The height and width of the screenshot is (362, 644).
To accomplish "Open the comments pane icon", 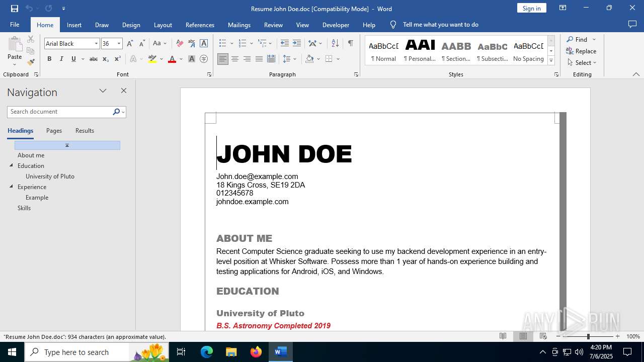I will 632,25.
